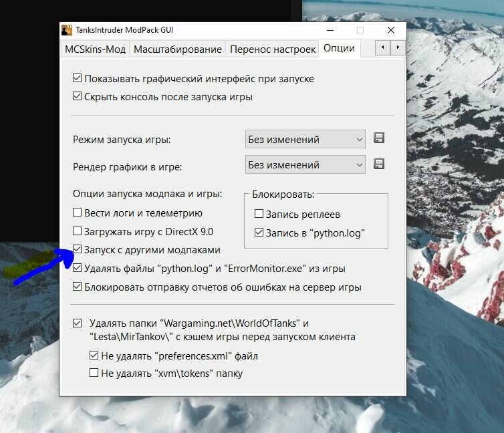Enable Вести логи и телеметрию

(77, 212)
